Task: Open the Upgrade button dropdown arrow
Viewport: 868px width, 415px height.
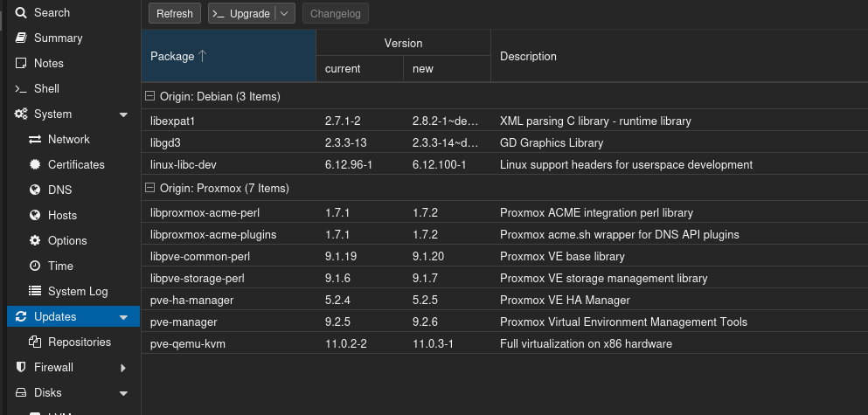Action: (x=285, y=14)
